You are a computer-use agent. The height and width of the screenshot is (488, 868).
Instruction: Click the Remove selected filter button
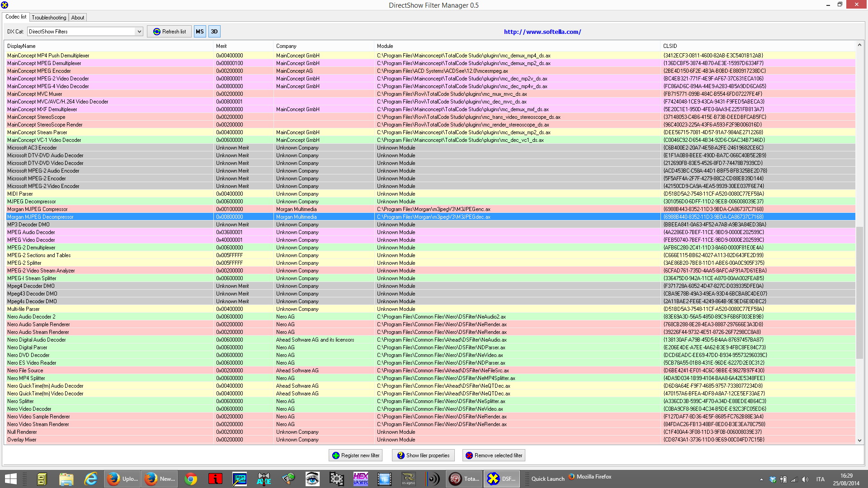tap(494, 455)
